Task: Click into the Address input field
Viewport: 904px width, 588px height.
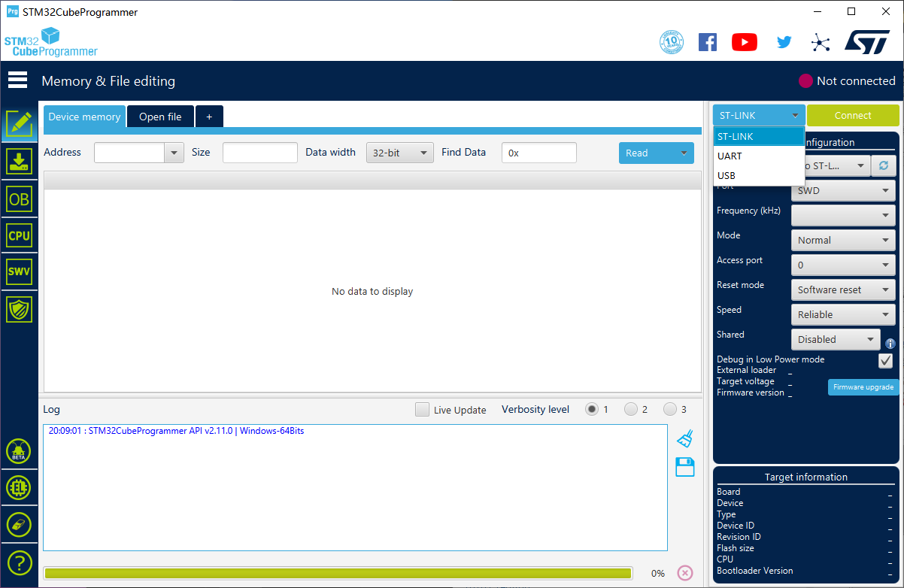Action: point(129,153)
